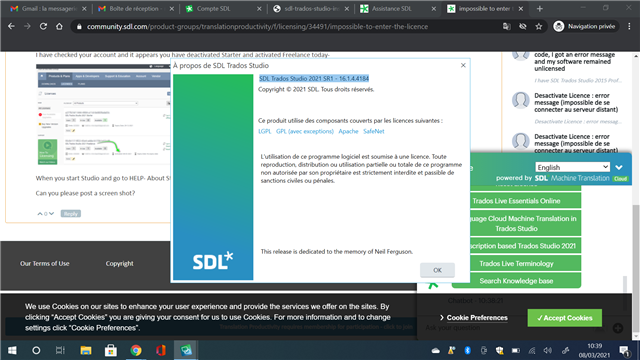Open Task View on the taskbar
The width and height of the screenshot is (640, 360).
60,350
